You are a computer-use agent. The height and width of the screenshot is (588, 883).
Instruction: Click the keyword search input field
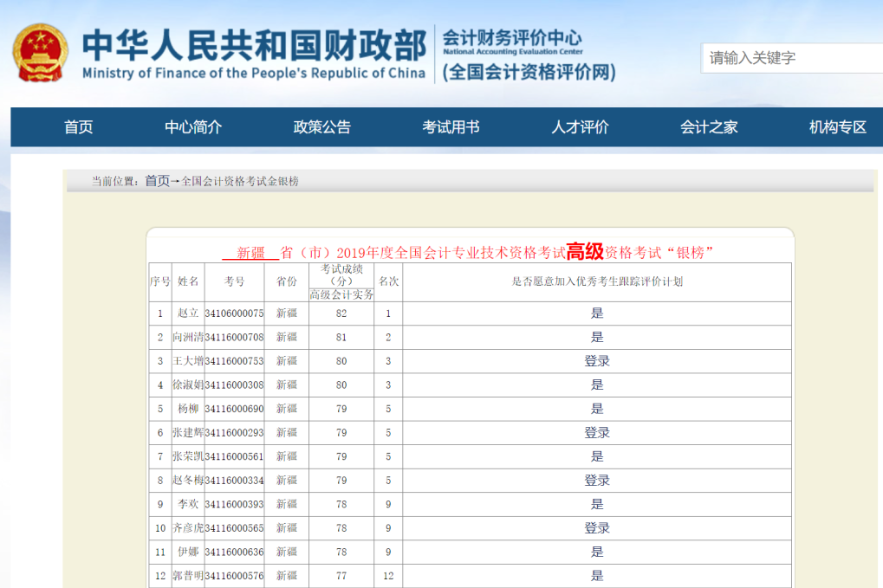click(790, 58)
